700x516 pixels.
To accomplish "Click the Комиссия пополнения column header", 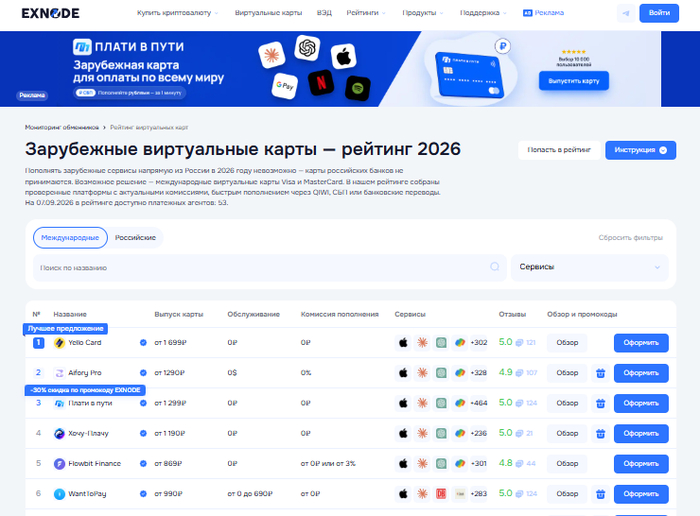I will click(x=339, y=314).
